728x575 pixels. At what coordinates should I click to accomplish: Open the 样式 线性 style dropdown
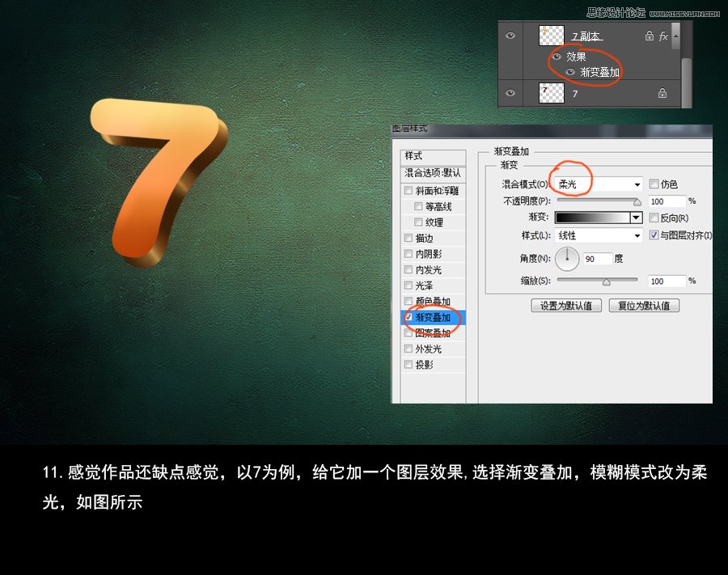pos(599,236)
